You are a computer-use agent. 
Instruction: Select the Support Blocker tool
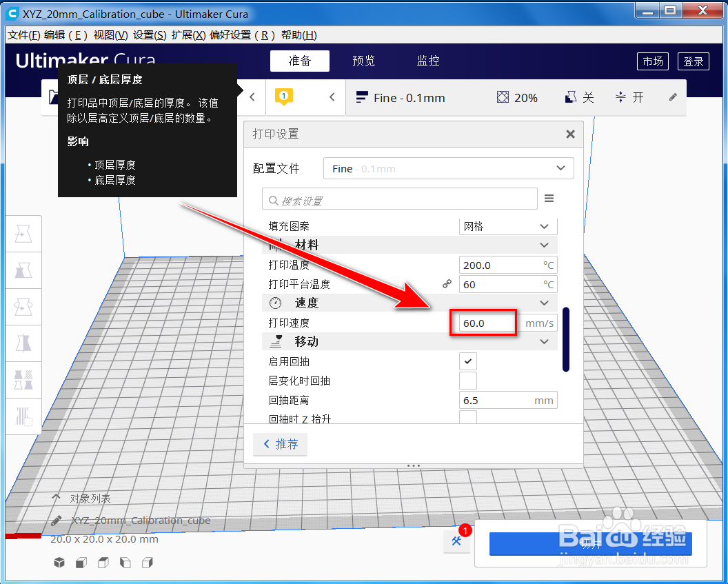pyautogui.click(x=23, y=416)
